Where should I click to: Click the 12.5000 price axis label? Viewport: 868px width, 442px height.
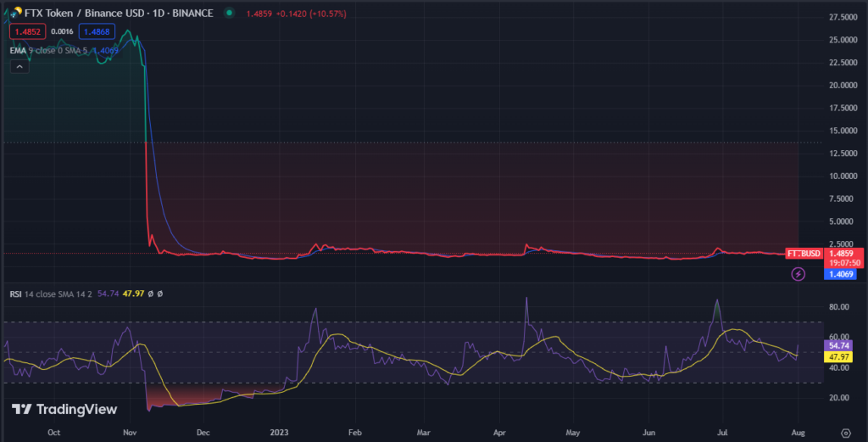pos(843,153)
